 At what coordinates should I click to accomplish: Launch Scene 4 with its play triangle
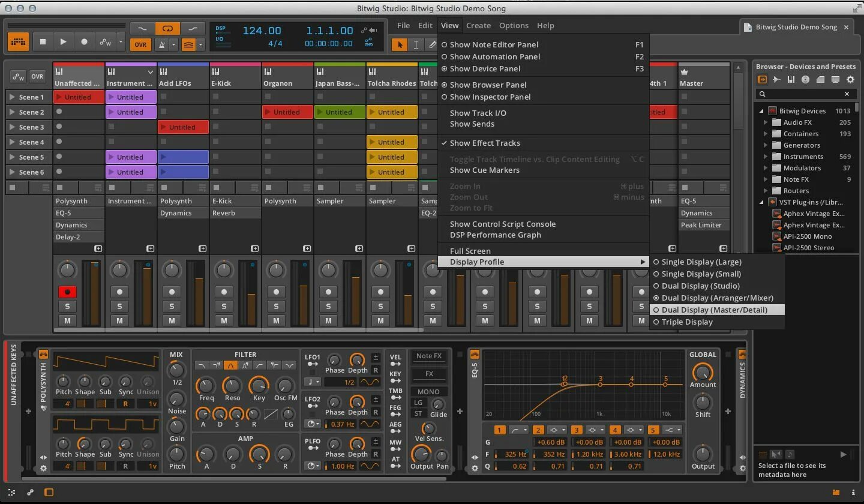click(12, 142)
